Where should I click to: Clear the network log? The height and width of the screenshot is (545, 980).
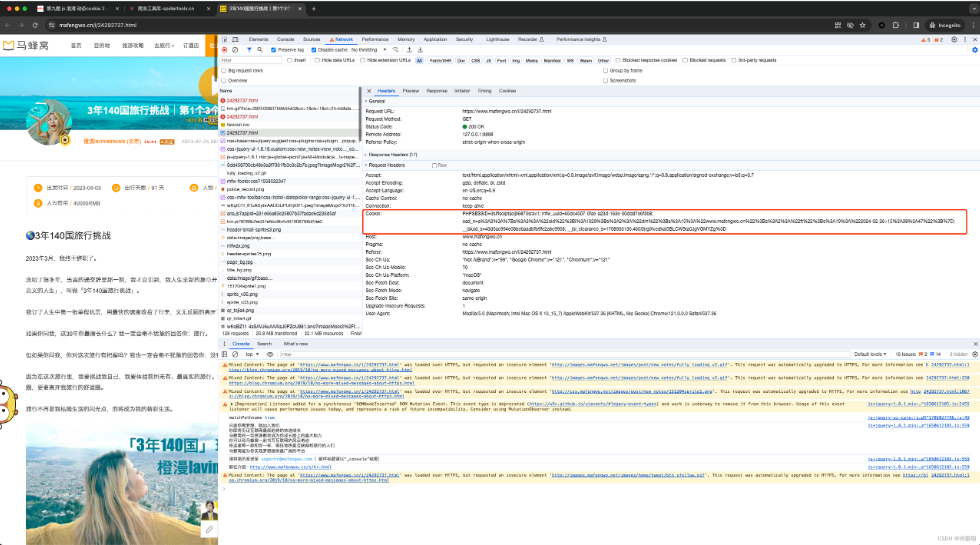(233, 49)
